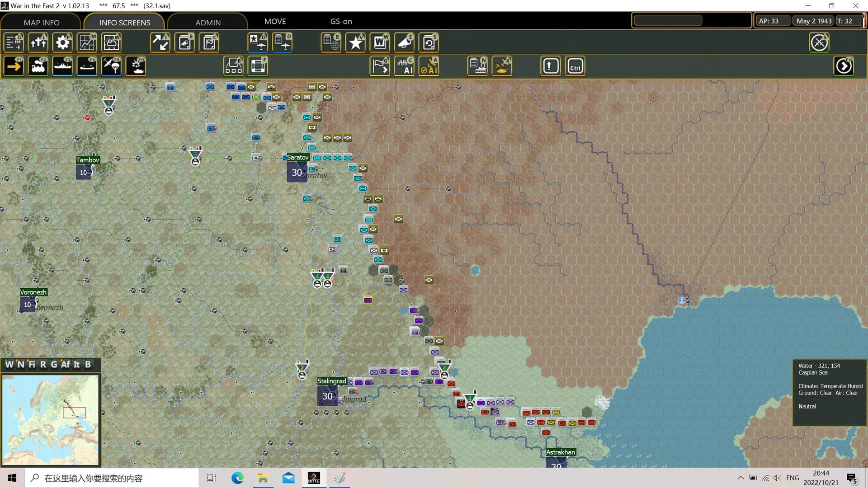This screenshot has width=868, height=488.
Task: Click the crossed-out circle icon at right
Action: [x=819, y=42]
